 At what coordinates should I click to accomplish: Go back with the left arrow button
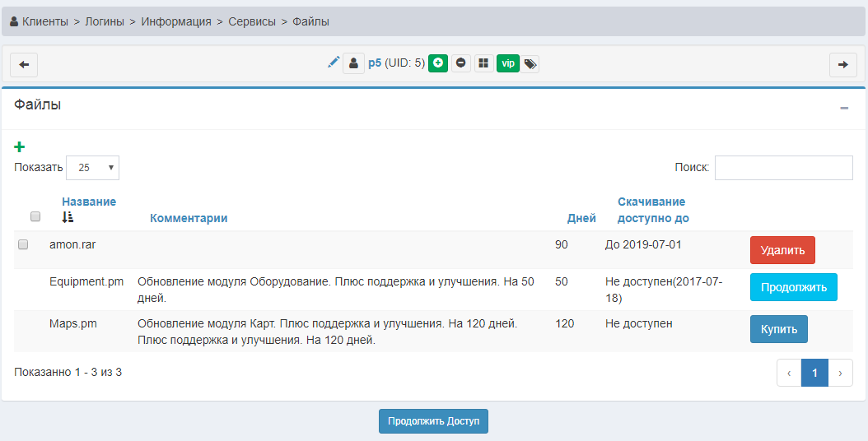(24, 64)
